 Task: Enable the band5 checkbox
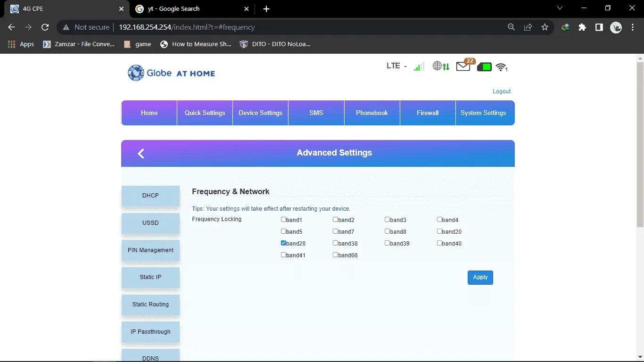tap(283, 231)
